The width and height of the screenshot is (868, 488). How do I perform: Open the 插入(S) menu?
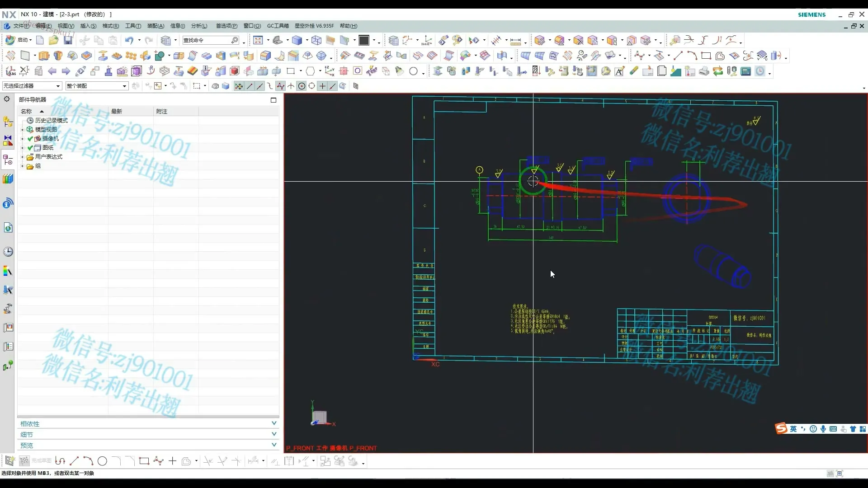click(x=88, y=26)
